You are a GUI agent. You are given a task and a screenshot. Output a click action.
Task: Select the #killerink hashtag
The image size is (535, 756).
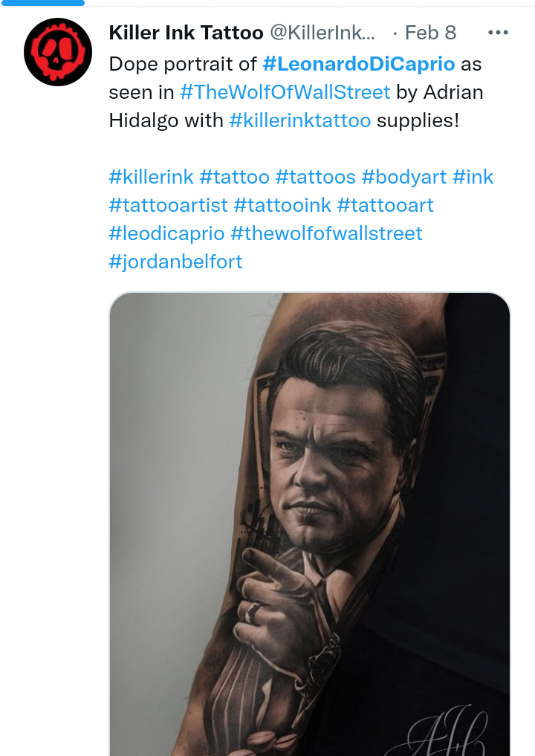click(152, 177)
